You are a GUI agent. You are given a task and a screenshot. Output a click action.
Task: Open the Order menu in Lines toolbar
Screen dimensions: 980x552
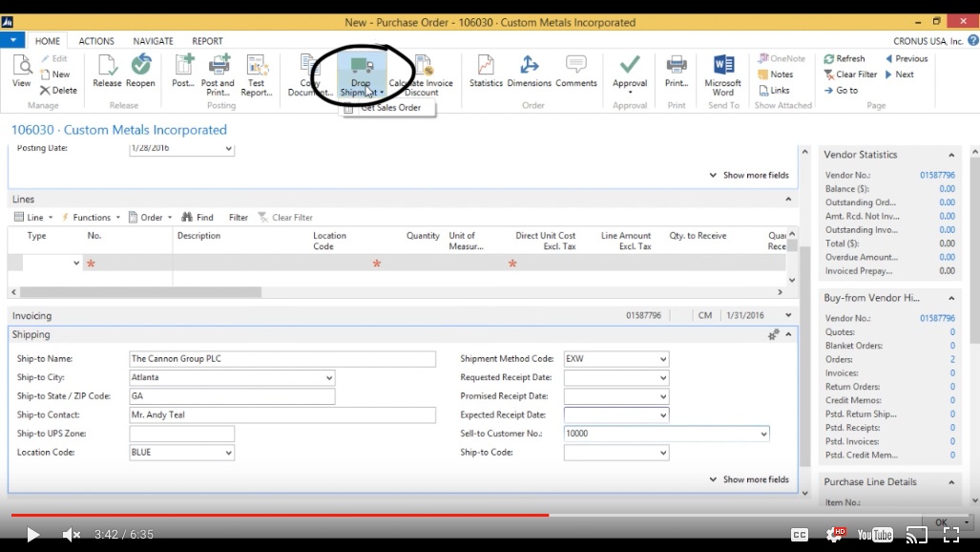151,217
